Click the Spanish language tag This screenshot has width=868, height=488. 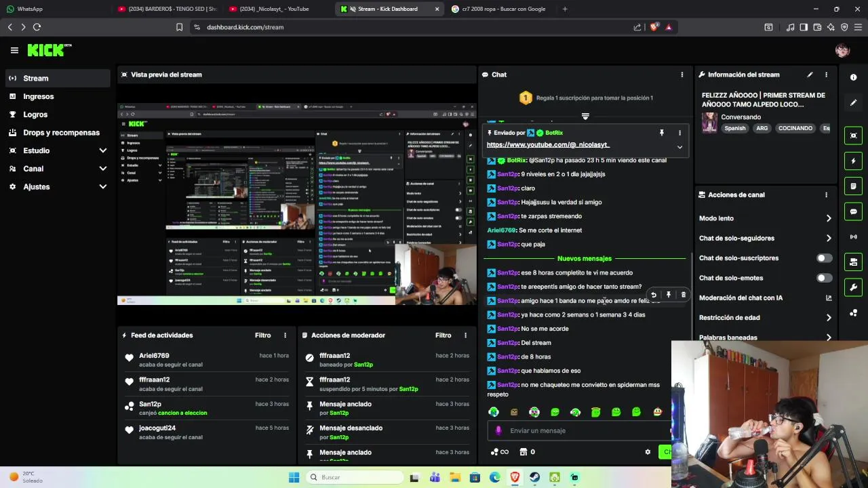pos(734,128)
